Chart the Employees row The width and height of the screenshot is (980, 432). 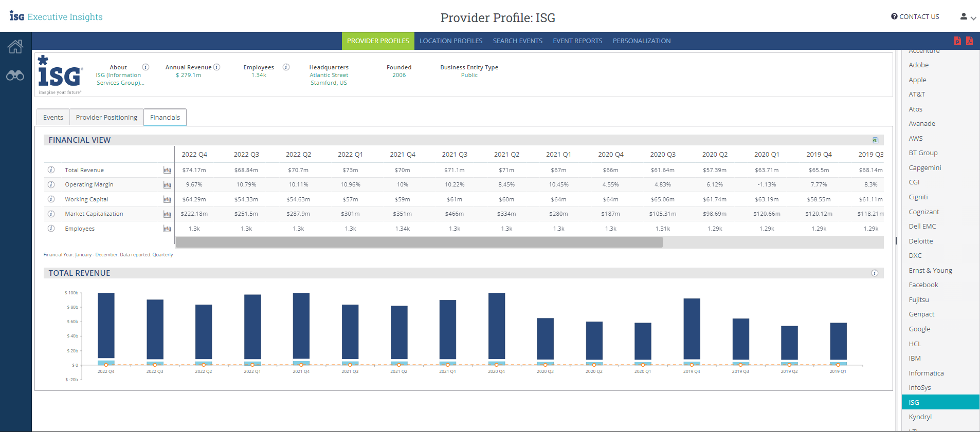[x=167, y=229]
